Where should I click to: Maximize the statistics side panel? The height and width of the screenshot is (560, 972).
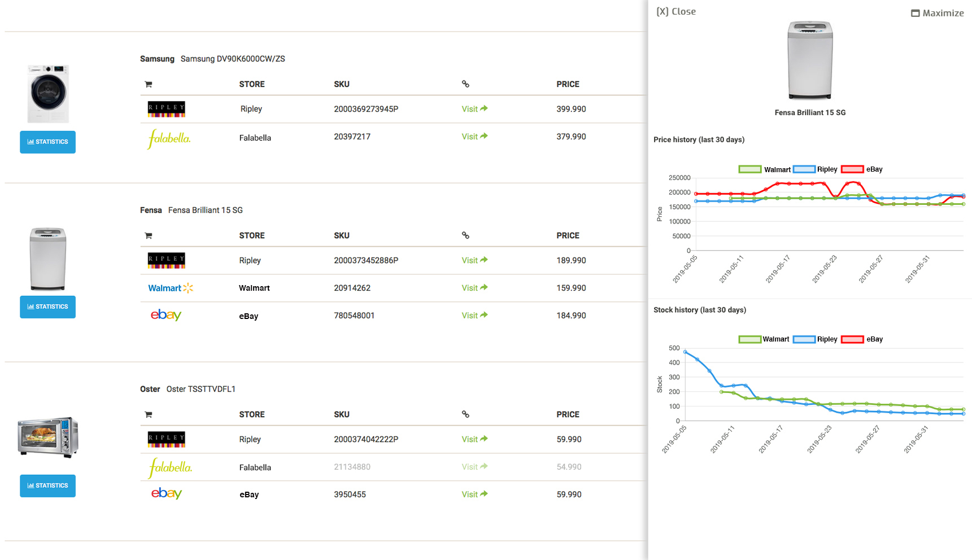(x=937, y=13)
